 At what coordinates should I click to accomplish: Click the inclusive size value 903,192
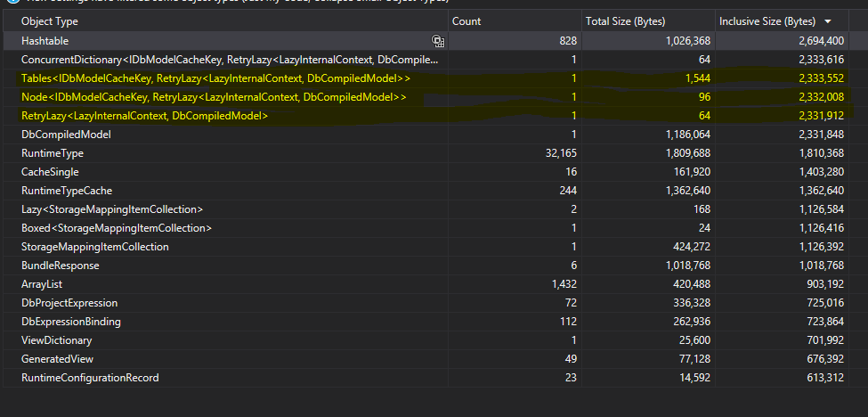click(x=826, y=284)
